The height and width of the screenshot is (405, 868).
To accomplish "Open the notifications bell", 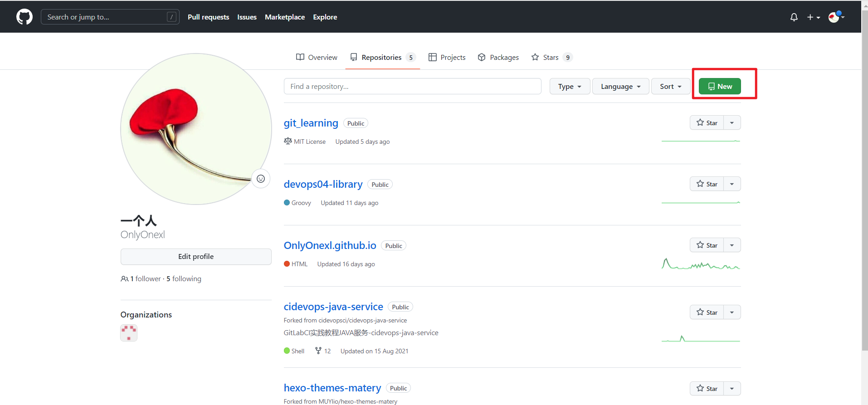I will [794, 17].
